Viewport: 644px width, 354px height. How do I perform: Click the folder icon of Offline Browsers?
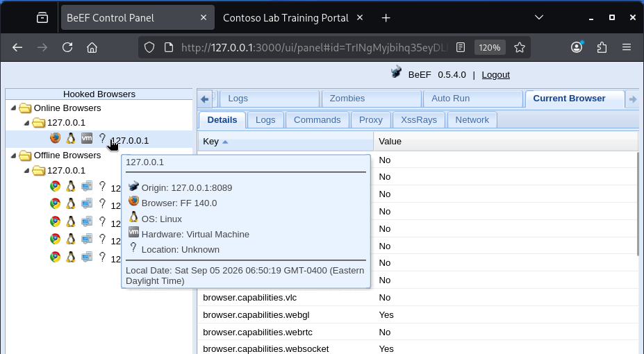(26, 155)
